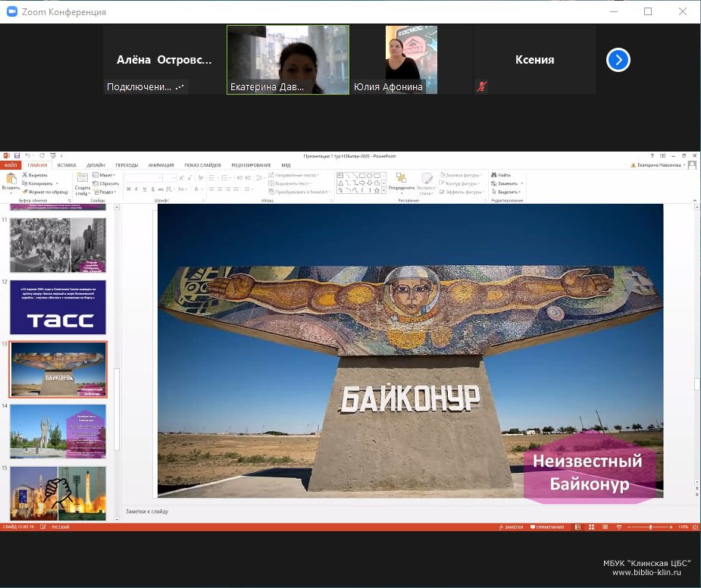Switch to the ВИД ribbon tab

coord(286,165)
